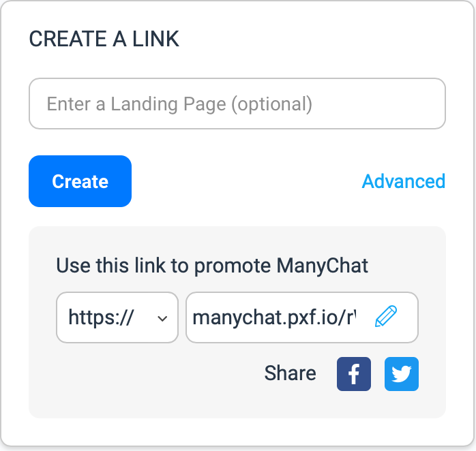Open the https:// protocol dropdown
The width and height of the screenshot is (476, 451).
[x=117, y=317]
